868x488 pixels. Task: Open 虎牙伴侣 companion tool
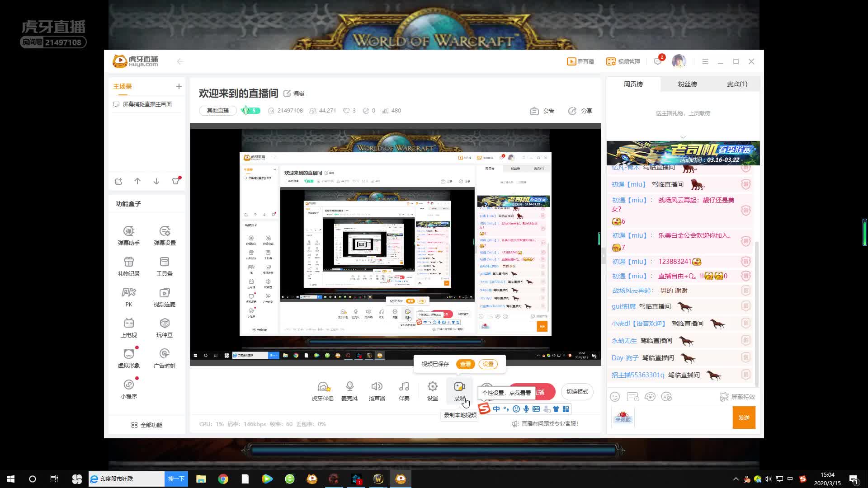[x=323, y=391]
